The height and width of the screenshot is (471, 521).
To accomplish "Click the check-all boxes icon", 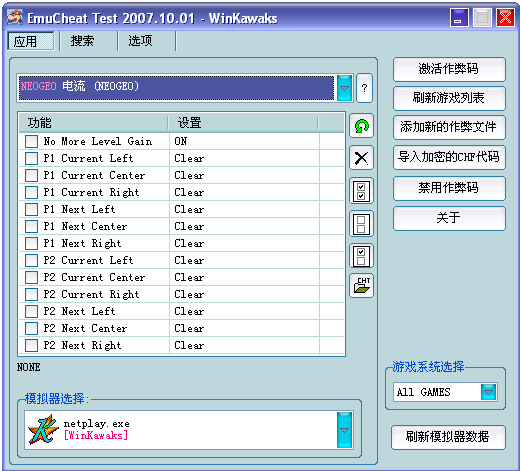I will (x=361, y=191).
